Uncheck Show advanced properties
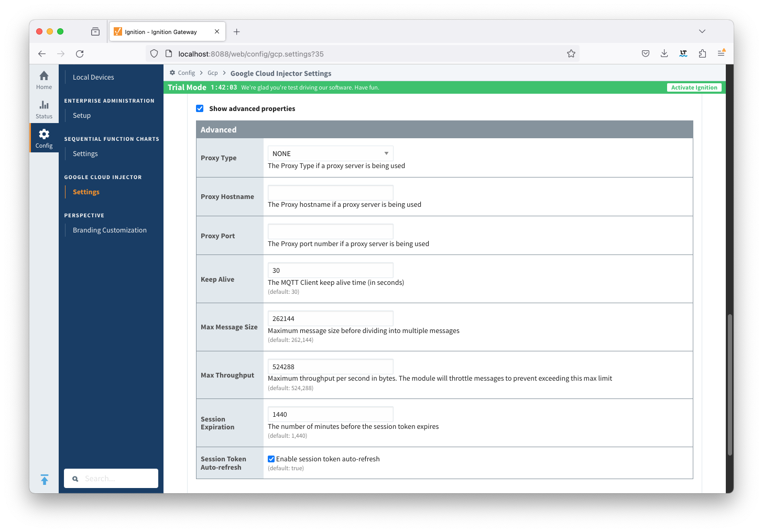Viewport: 763px width, 532px height. 200,108
